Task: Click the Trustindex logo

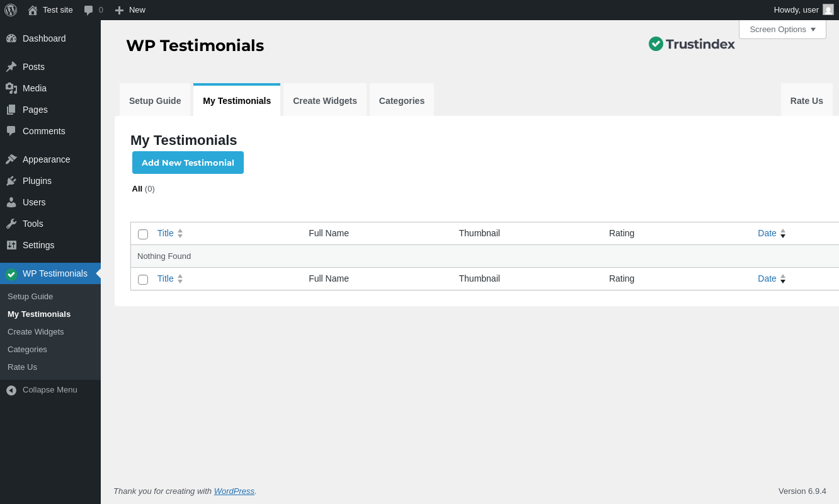Action: [692, 44]
